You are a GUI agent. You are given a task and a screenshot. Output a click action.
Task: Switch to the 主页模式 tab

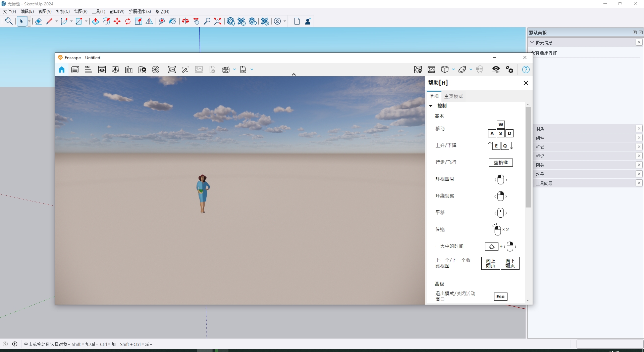click(453, 96)
